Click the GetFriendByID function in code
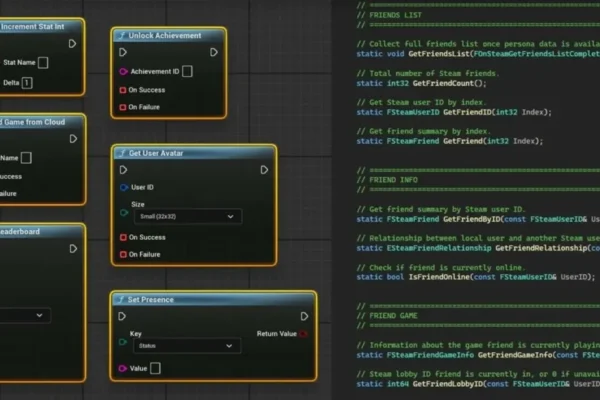600x400 pixels. tap(472, 219)
